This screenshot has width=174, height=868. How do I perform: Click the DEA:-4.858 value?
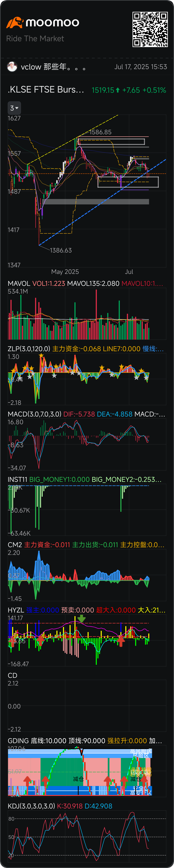coord(114,414)
